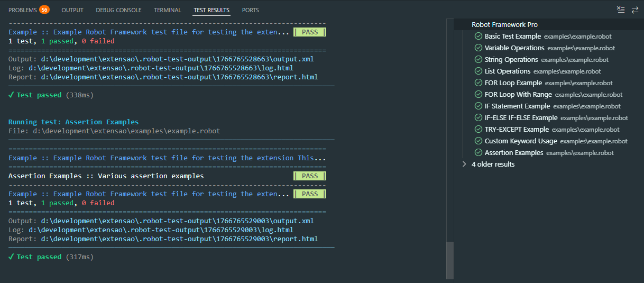The height and width of the screenshot is (283, 644).
Task: Open output.xml link for run 1766765528663
Action: point(177,59)
